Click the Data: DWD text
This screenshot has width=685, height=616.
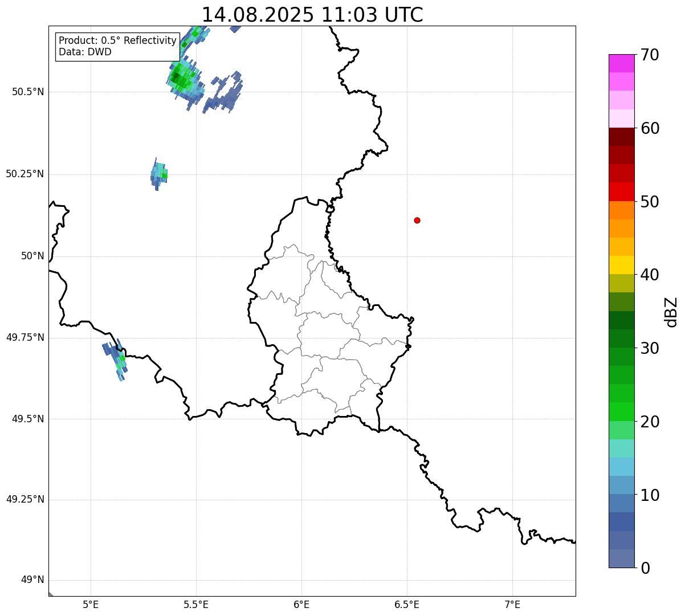tap(85, 52)
